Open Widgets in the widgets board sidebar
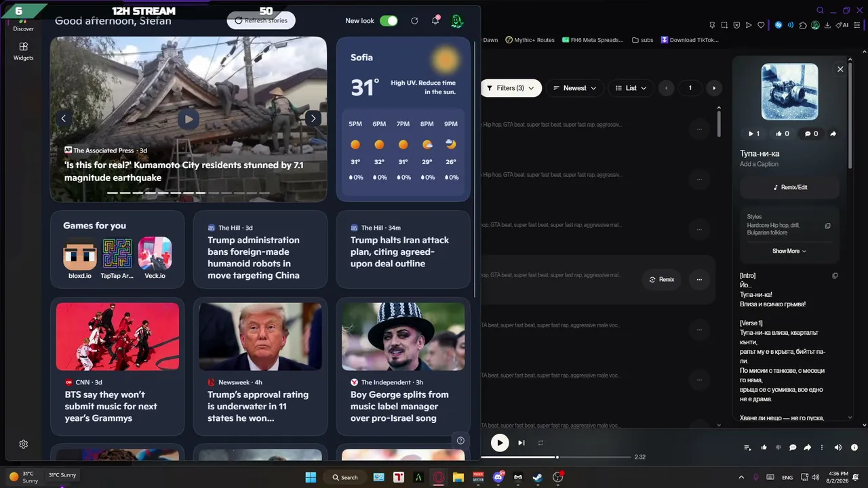 (23, 51)
